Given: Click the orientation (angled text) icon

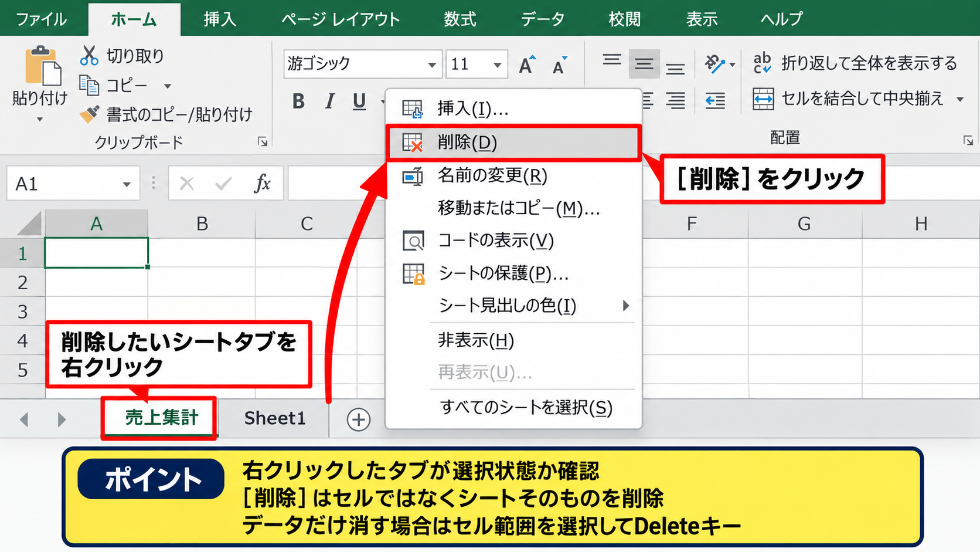Looking at the screenshot, I should 715,63.
